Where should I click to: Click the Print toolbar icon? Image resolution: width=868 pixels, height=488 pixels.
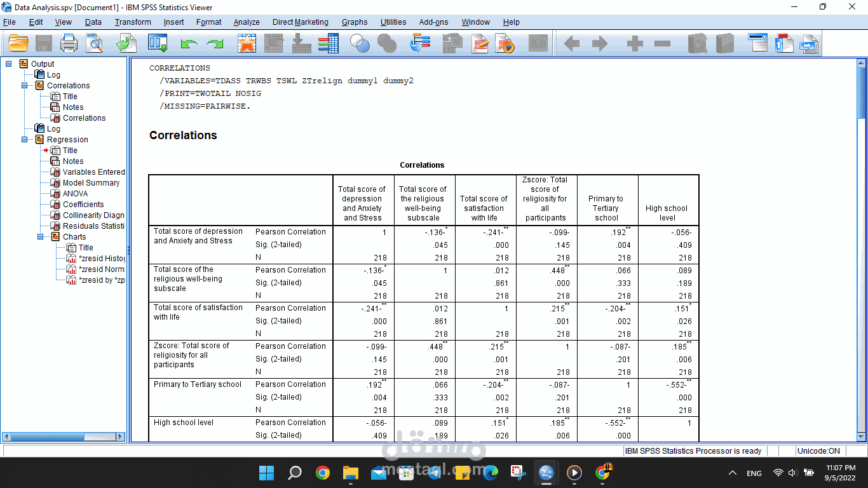click(69, 43)
